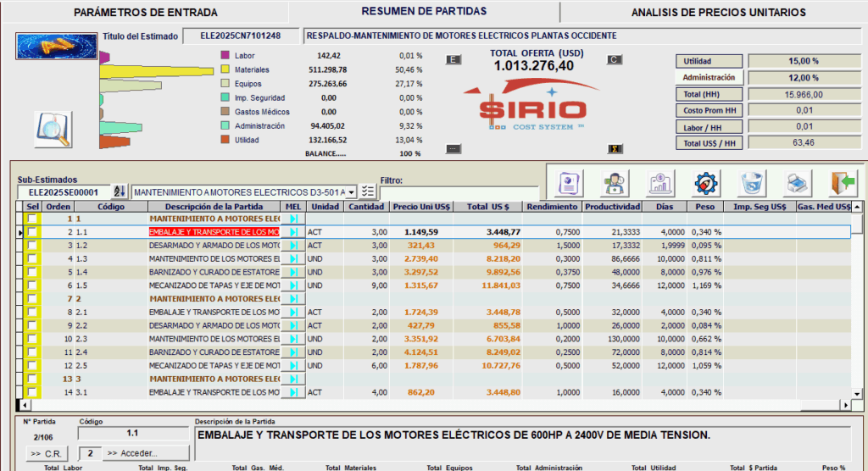Click MEL arrow for row 1.2
This screenshot has height=471, width=868.
tap(293, 246)
